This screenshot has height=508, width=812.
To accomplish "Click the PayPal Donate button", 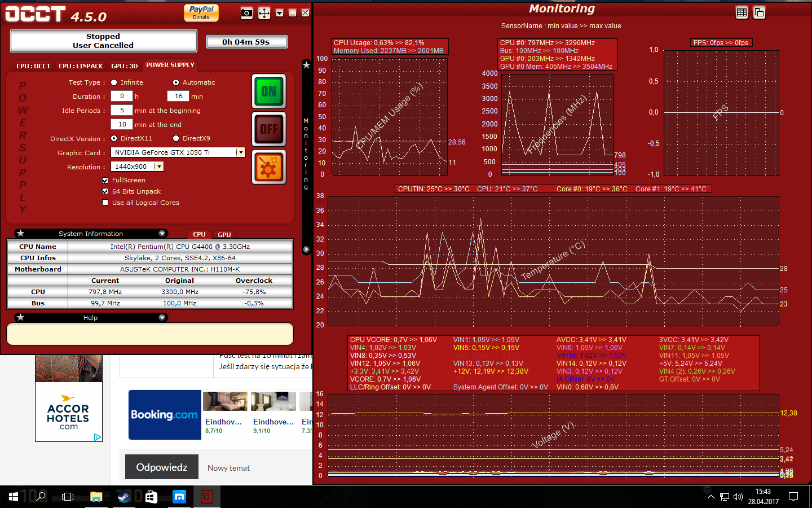I will click(x=201, y=12).
